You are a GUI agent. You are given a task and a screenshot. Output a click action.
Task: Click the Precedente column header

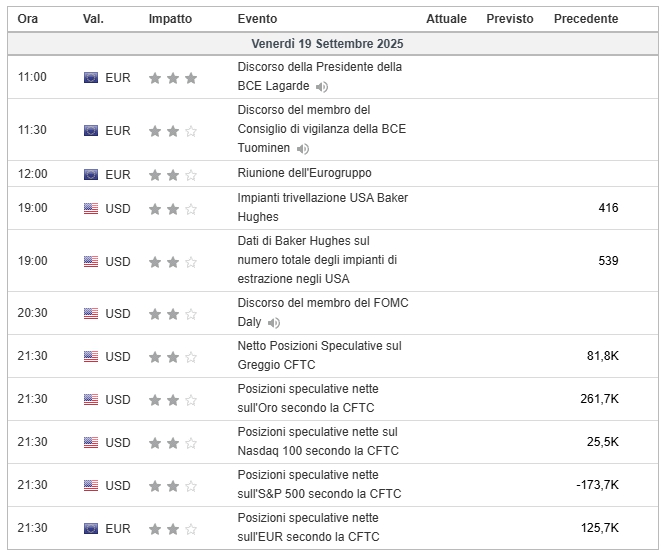click(585, 19)
